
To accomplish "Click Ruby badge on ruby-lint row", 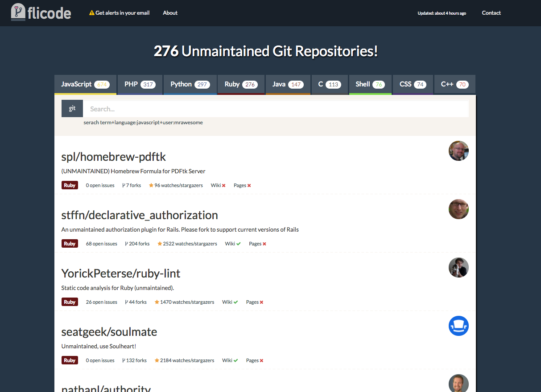I will [70, 302].
